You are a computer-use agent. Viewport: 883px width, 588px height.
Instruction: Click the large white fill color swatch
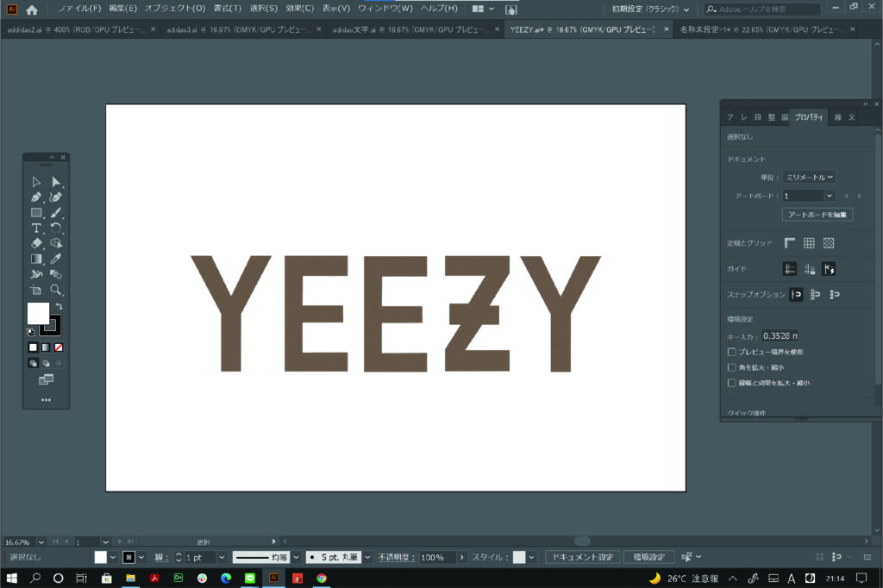(x=38, y=313)
